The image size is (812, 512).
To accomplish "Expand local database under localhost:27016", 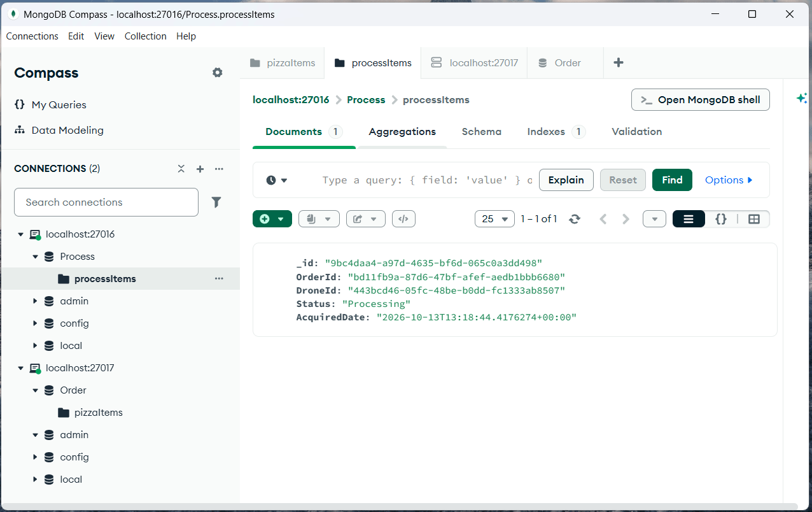I will tap(35, 346).
